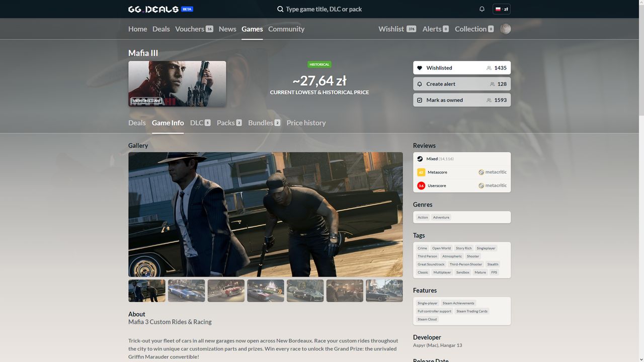Click the Full controller support feature tag

point(435,311)
